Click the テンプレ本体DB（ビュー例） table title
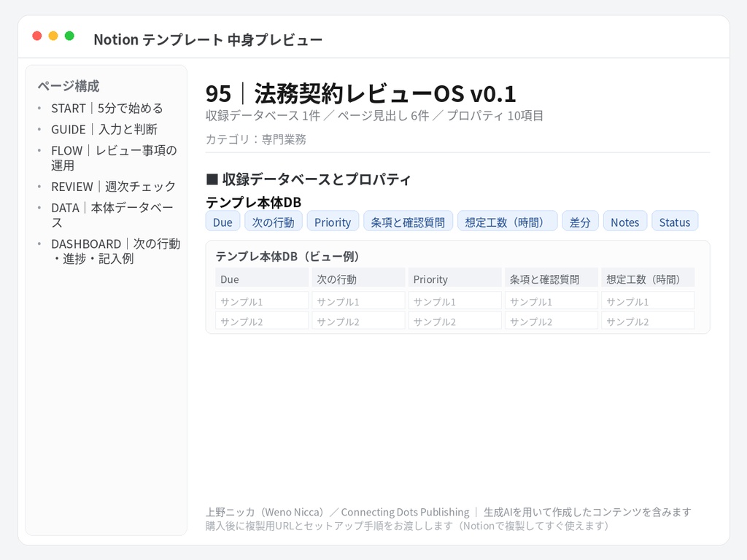 coord(287,256)
